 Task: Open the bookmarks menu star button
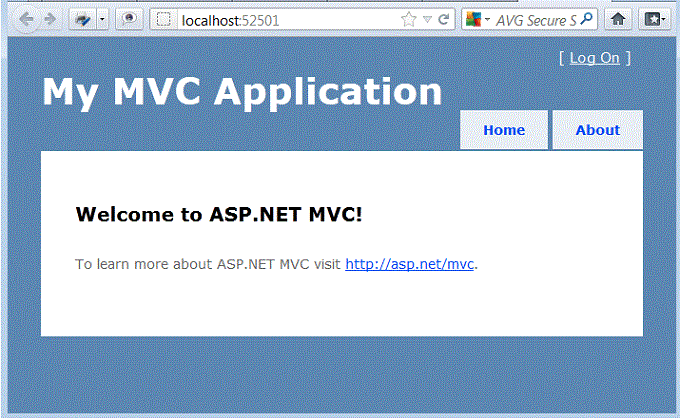click(x=655, y=20)
